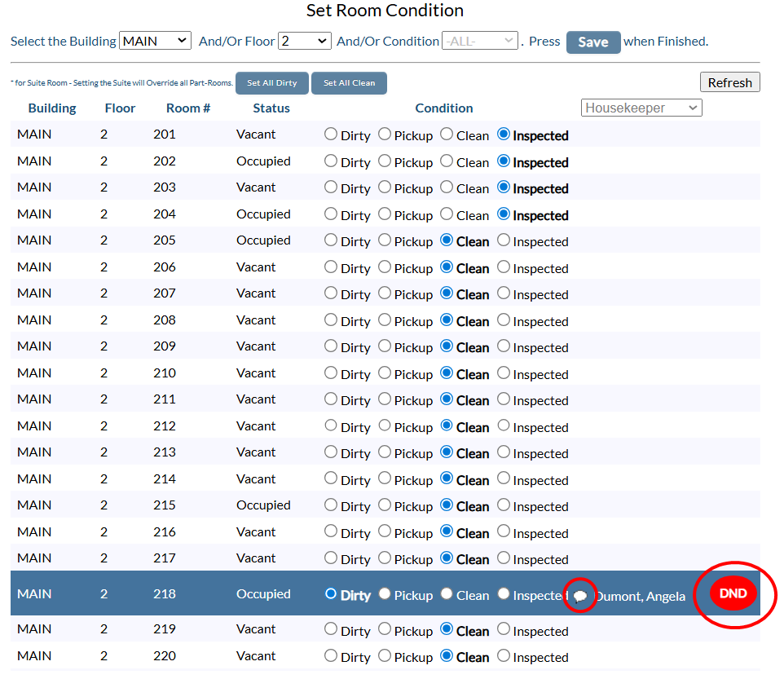The image size is (784, 679).
Task: Expand the Floor dropdown
Action: (x=304, y=41)
